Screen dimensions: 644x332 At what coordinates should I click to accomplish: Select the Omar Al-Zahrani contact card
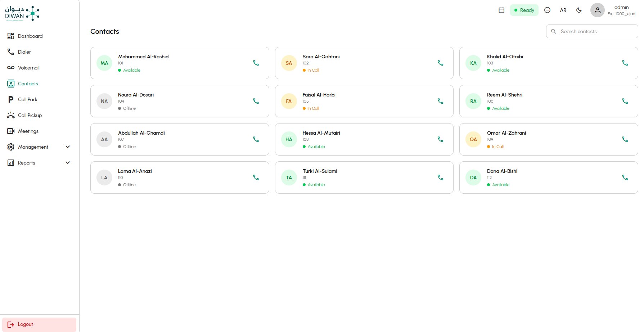549,139
